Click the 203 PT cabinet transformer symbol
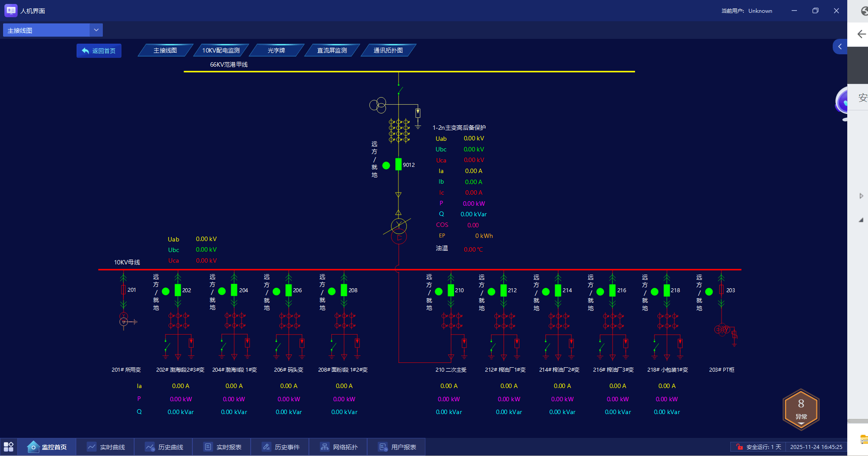Screen dimensions: 868x456 click(723, 330)
